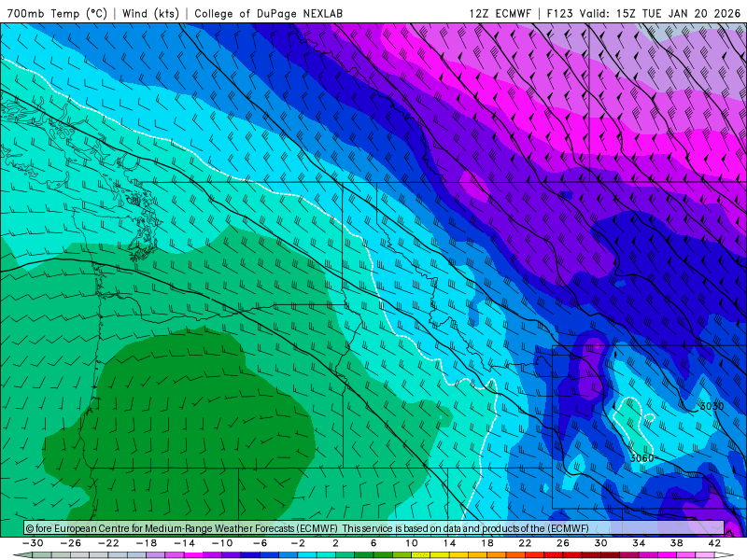The image size is (747, 560).
Task: Click the 'F123' forecast hour label
Action: click(559, 13)
